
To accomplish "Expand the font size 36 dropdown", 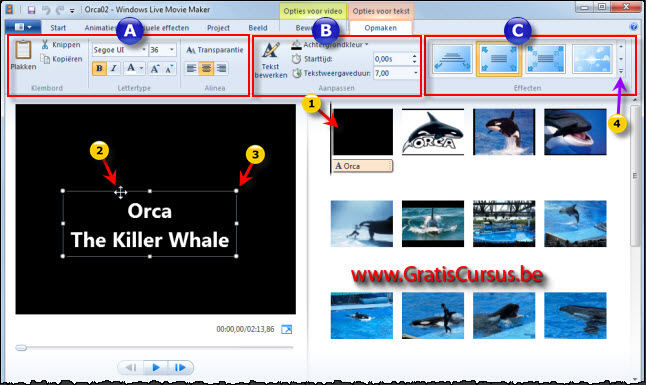I will pyautogui.click(x=172, y=50).
